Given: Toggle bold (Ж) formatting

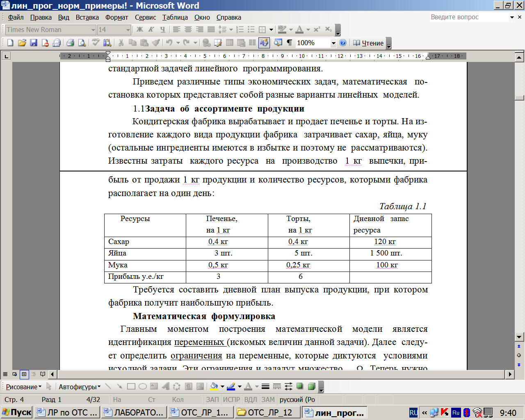Looking at the screenshot, I should tap(139, 30).
